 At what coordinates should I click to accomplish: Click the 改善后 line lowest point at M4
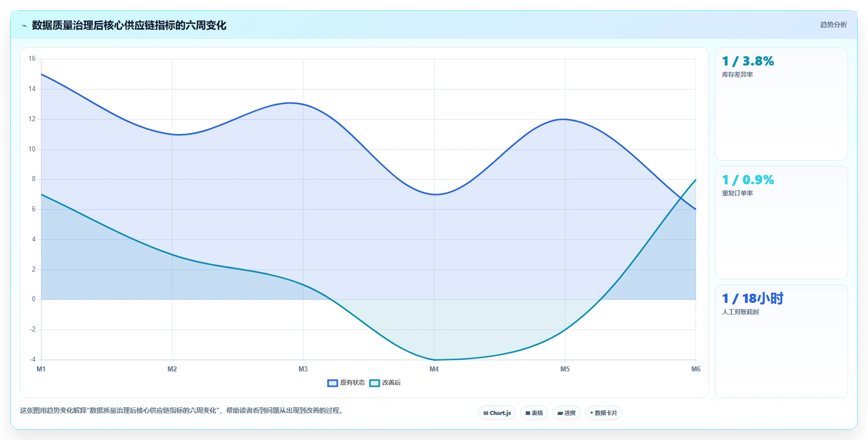[434, 360]
